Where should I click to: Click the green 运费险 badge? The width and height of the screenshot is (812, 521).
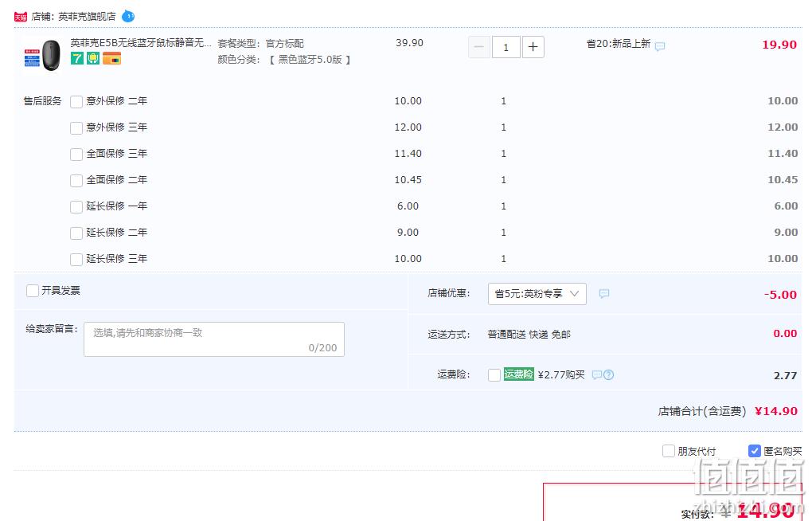pyautogui.click(x=519, y=374)
